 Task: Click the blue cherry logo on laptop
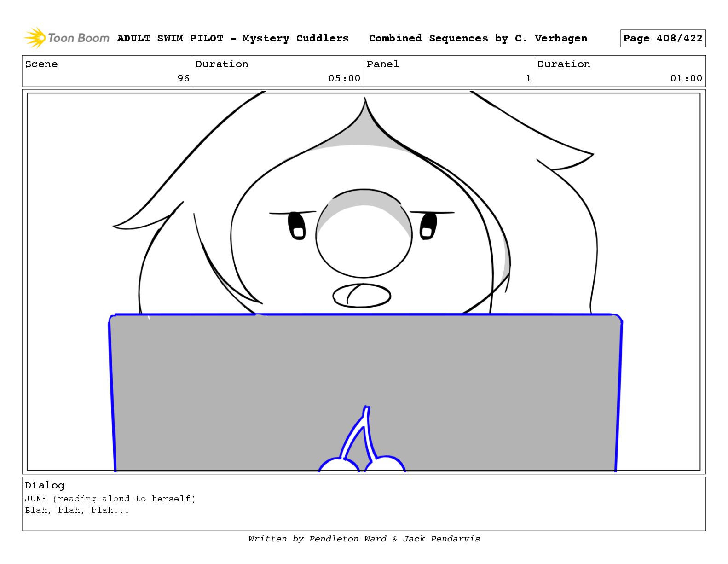click(362, 439)
